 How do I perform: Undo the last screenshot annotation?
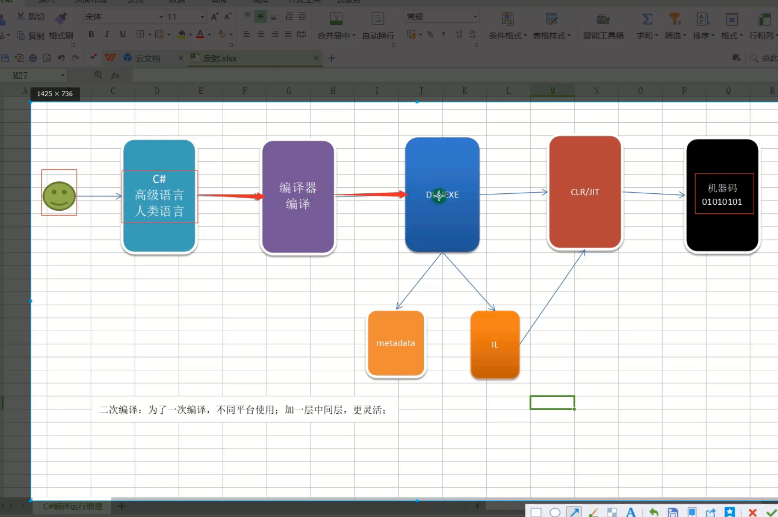click(x=654, y=512)
